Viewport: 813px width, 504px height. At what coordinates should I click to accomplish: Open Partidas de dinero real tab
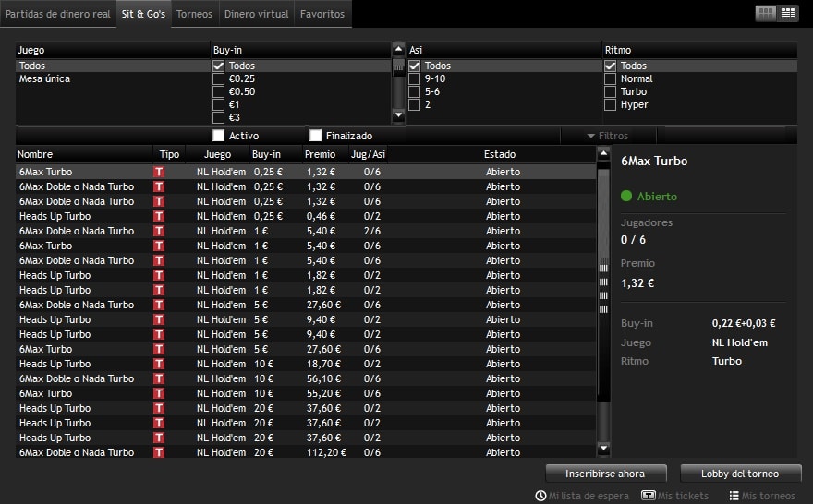pyautogui.click(x=57, y=14)
